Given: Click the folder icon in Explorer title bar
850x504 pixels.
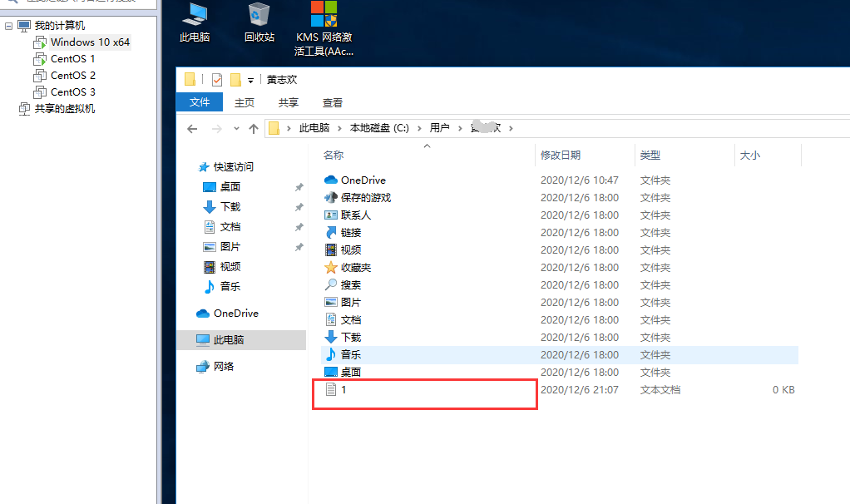Looking at the screenshot, I should 190,80.
